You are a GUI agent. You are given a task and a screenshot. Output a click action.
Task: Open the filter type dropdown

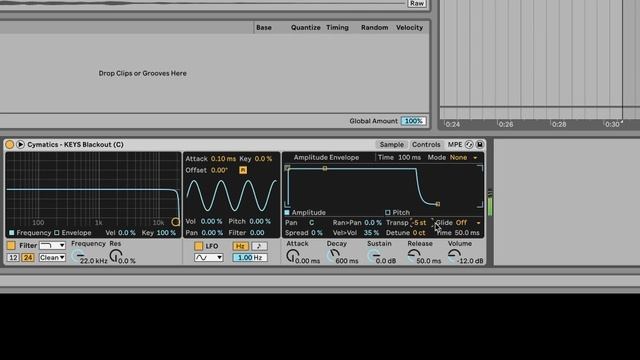click(52, 245)
